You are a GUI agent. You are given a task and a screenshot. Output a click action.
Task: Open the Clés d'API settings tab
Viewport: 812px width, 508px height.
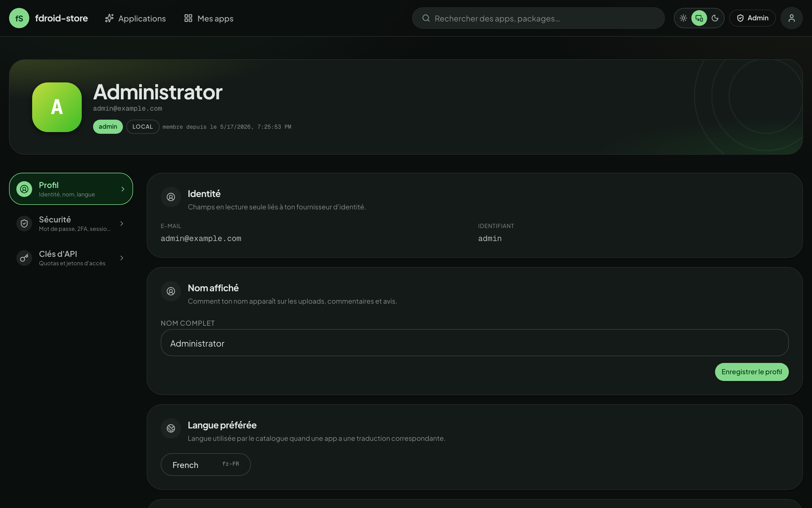71,258
